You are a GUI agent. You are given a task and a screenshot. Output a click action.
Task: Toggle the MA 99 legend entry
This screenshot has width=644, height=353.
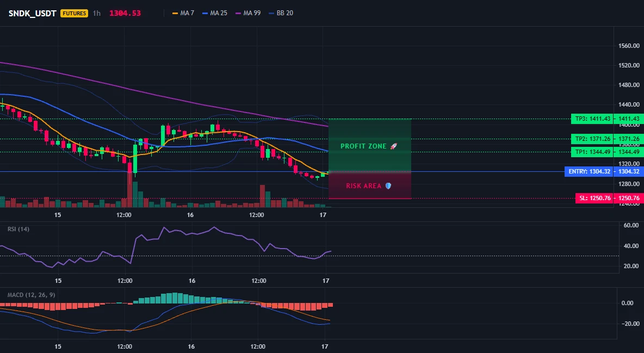[x=248, y=13]
